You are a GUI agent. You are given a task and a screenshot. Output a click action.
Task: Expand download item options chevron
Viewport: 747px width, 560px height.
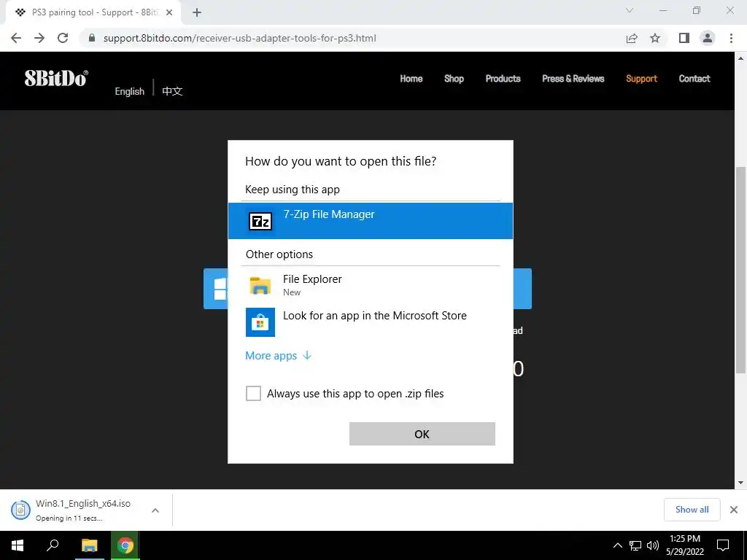[155, 510]
